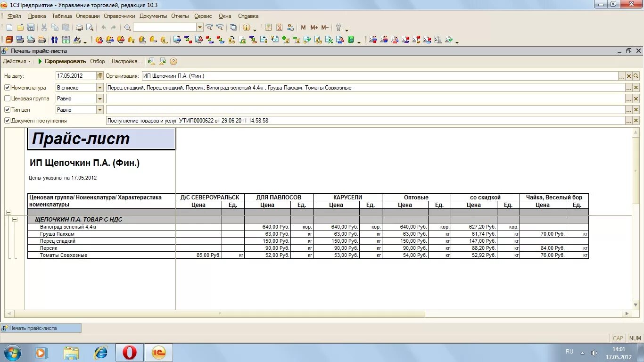The image size is (644, 362).
Task: Click the Print icon
Action: 79,28
